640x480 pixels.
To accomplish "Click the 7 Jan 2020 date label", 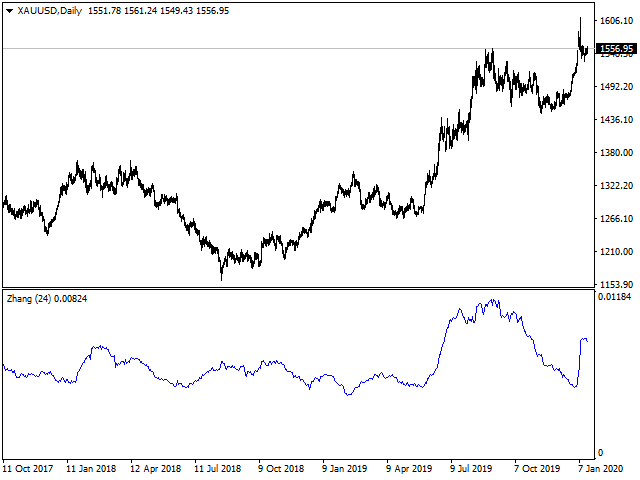I will (x=601, y=469).
